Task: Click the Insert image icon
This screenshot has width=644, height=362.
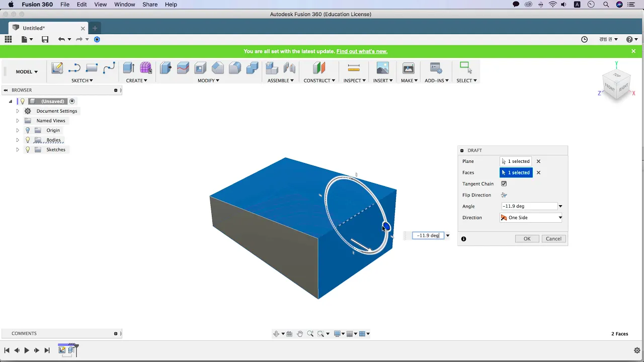Action: click(x=383, y=68)
